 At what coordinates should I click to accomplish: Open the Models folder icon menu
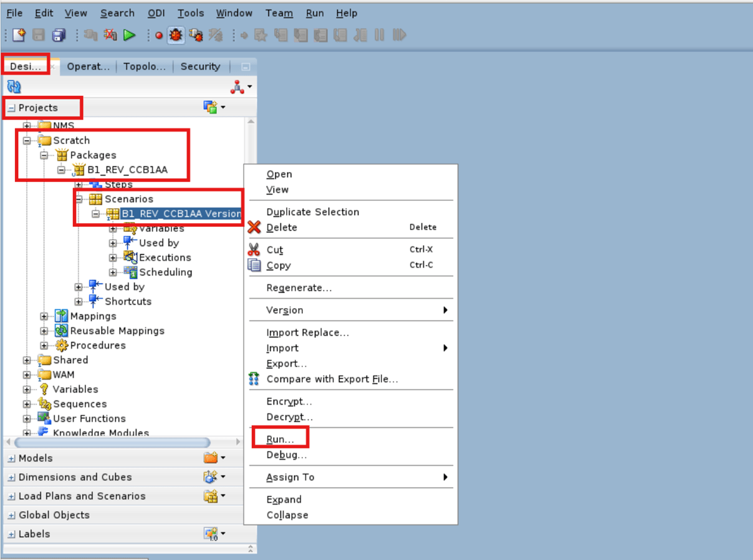(214, 458)
